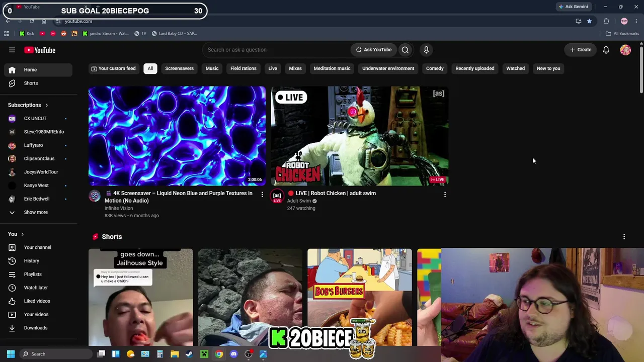Show more subscriptions
This screenshot has height=362, width=644.
pos(36,212)
